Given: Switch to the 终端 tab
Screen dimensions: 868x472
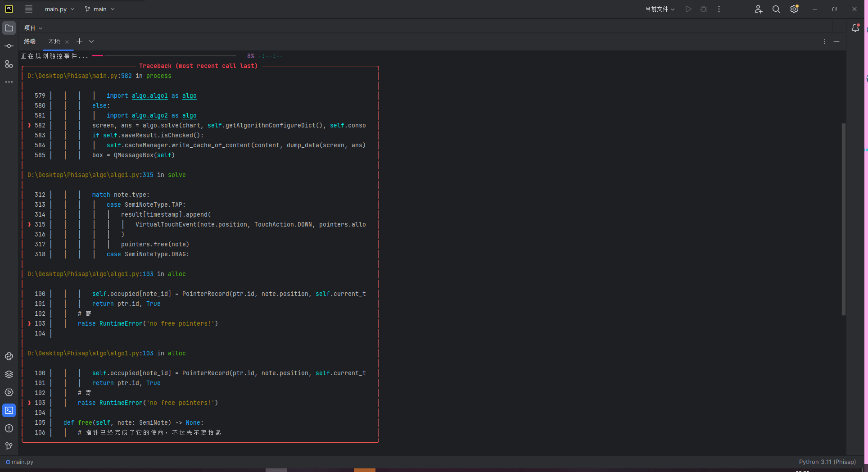Looking at the screenshot, I should pyautogui.click(x=29, y=41).
